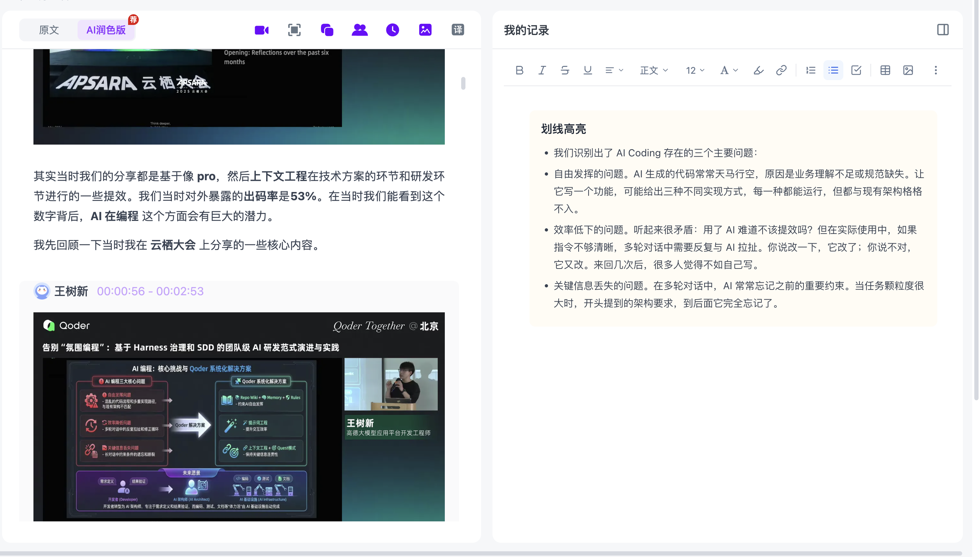Click the Qoder presentation slide thumbnail
Viewport: 980px width, 557px height.
pos(239,417)
